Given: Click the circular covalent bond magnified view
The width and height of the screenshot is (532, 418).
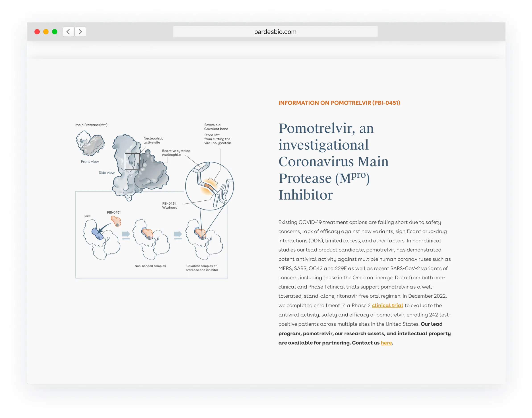Looking at the screenshot, I should pos(209,186).
